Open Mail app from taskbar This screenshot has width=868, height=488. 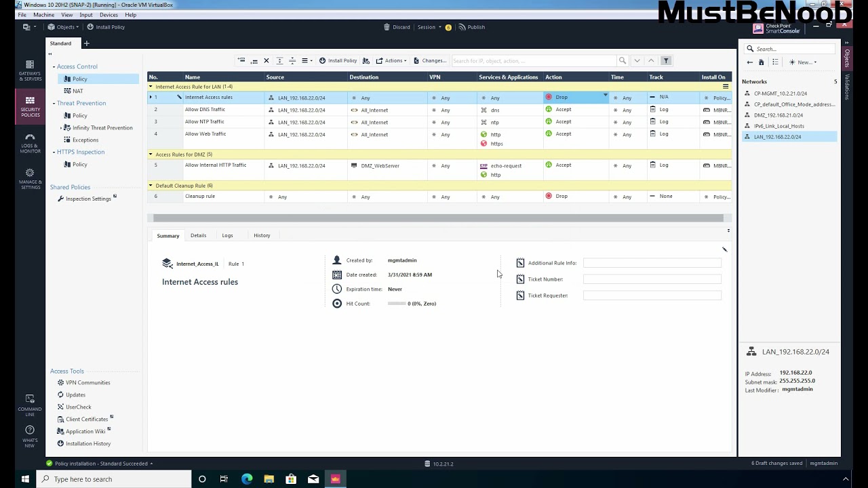(x=313, y=479)
